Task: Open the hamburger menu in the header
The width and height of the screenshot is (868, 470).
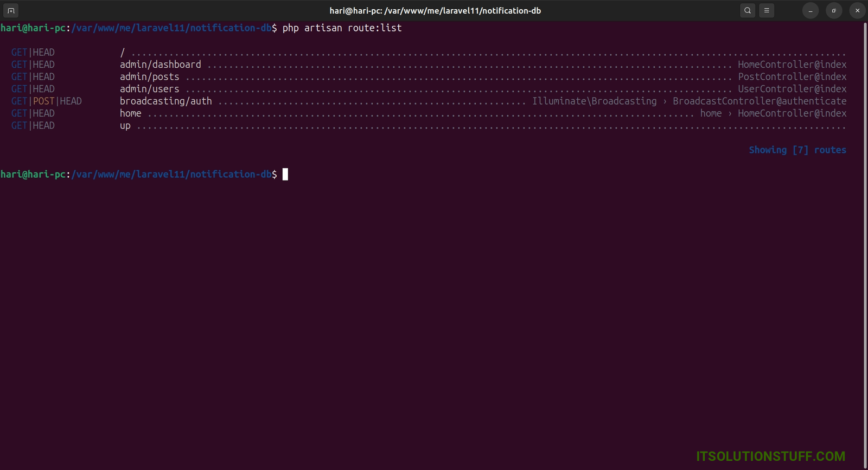Action: 767,10
